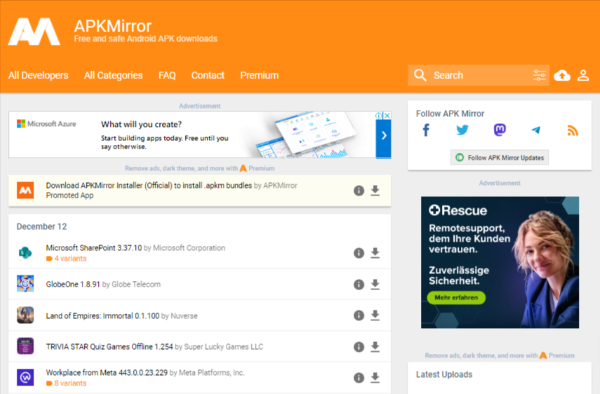Click the Workplace from Meta app icon
Viewport: 600px width, 394px height.
(x=25, y=378)
